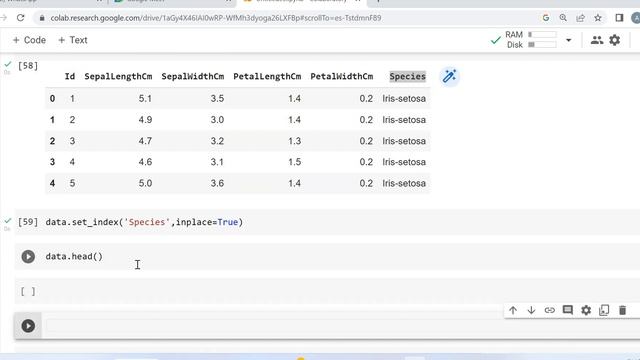Image resolution: width=640 pixels, height=360 pixels.
Task: Select the SepalLengthCm column header
Action: (118, 76)
